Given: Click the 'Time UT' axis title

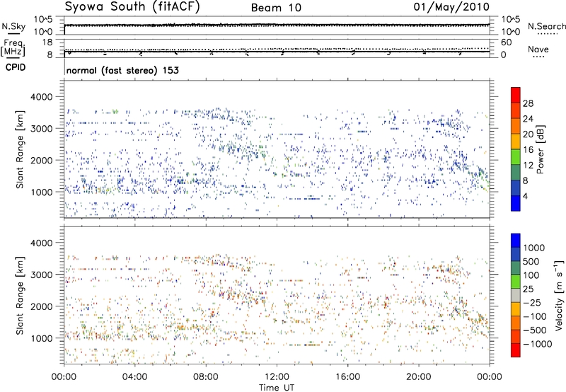Looking at the screenshot, I should [x=277, y=388].
